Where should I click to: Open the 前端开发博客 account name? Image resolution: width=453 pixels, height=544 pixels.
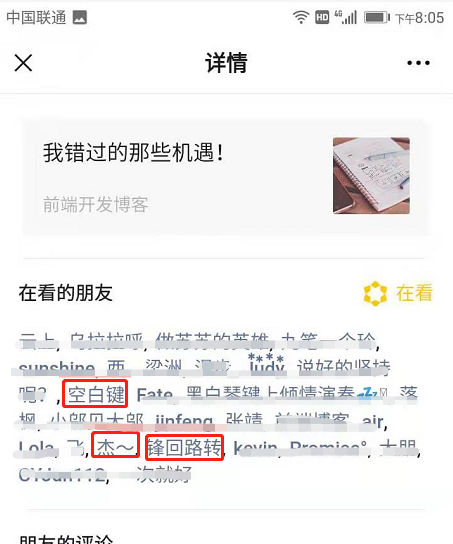click(x=95, y=204)
